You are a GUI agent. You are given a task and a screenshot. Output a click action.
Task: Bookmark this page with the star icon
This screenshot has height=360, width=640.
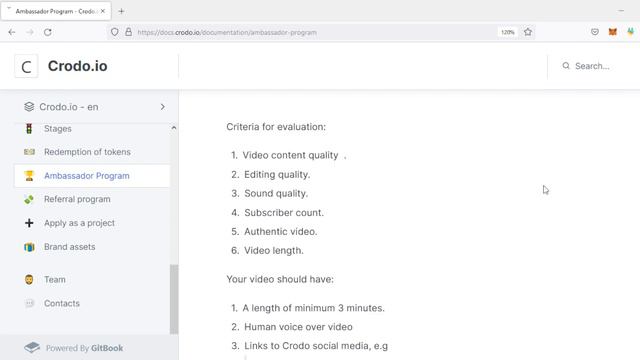coord(528,32)
